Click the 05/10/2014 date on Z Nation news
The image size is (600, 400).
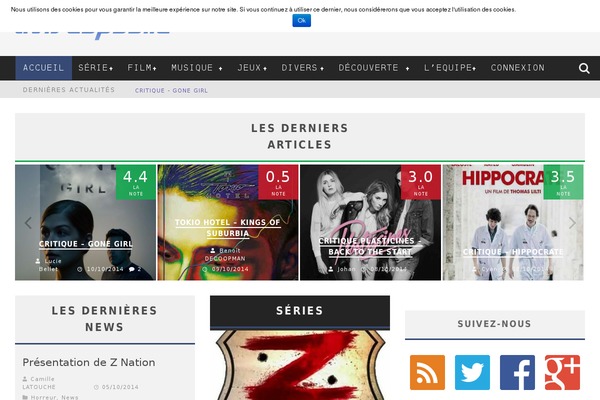pos(120,387)
